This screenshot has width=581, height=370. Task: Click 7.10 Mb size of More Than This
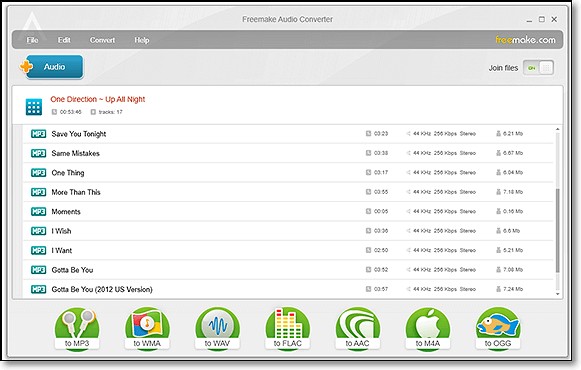click(513, 192)
